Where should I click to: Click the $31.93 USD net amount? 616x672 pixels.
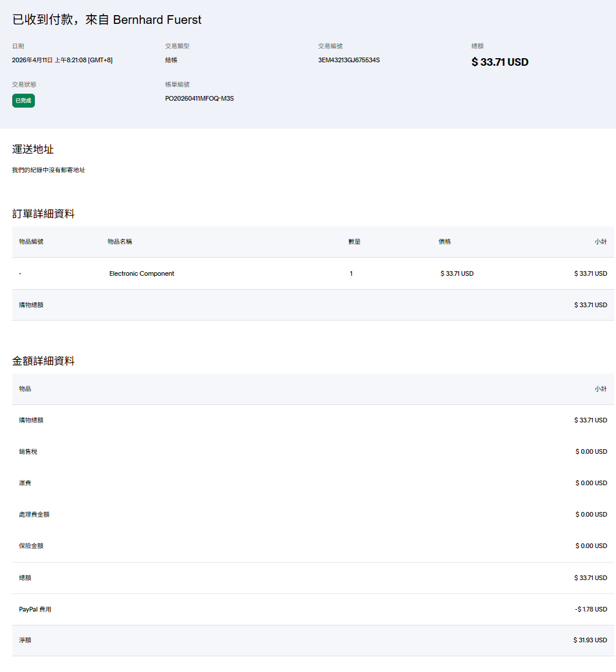point(590,640)
